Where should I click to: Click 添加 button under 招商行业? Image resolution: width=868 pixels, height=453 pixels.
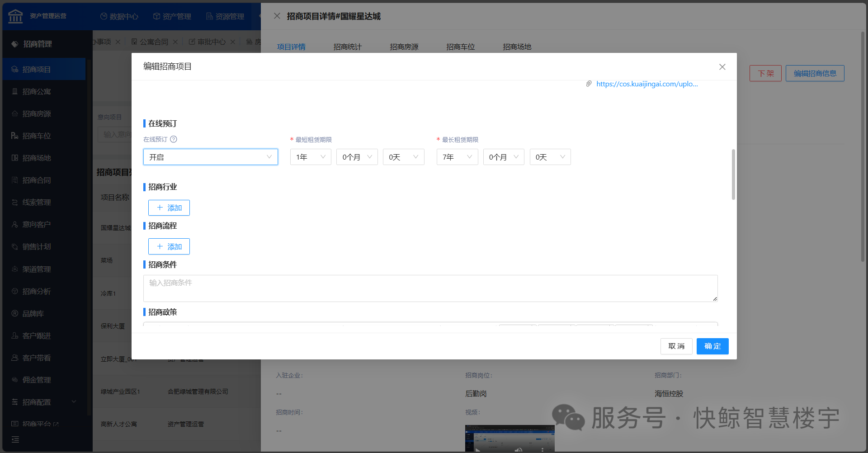(x=169, y=208)
